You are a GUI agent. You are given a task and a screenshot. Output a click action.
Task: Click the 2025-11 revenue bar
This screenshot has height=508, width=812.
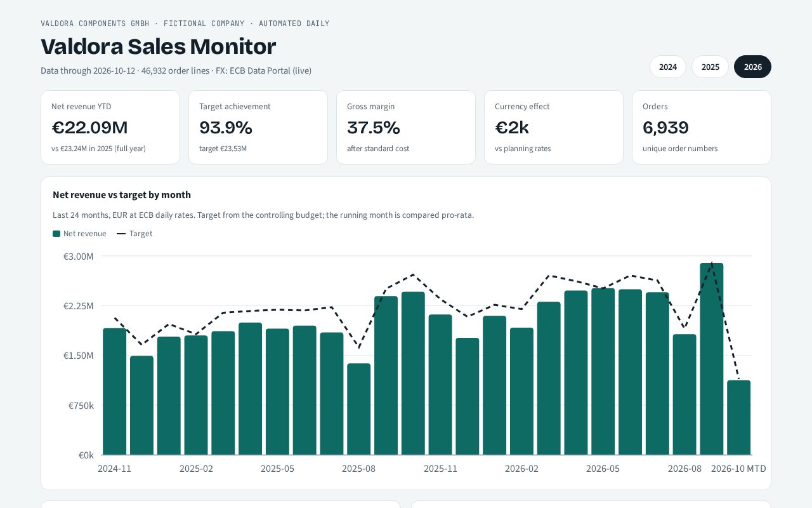pos(440,385)
